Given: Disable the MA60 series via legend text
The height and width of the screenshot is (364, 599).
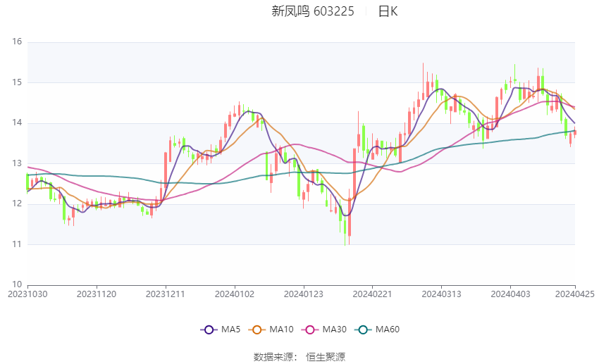Looking at the screenshot, I should (388, 330).
